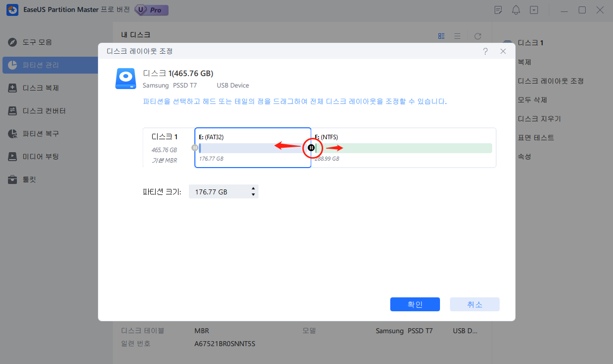Select the 디스크 1 label in layout map

pyautogui.click(x=165, y=137)
